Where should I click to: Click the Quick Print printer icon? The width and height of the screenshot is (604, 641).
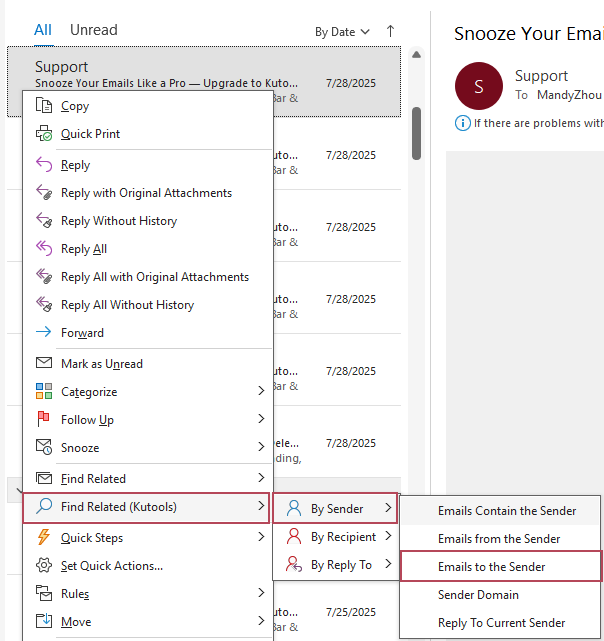tap(44, 133)
